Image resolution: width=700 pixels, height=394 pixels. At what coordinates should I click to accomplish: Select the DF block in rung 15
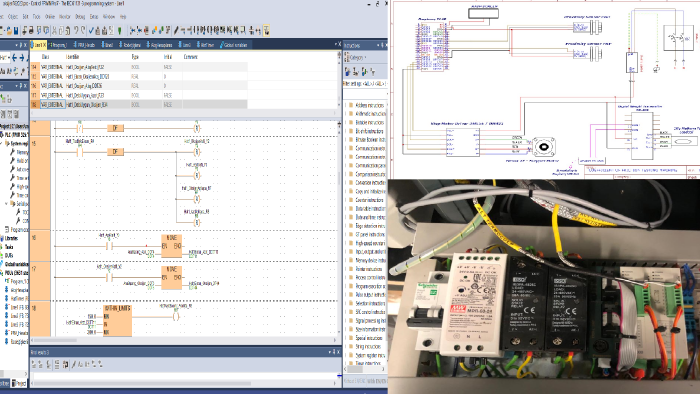pyautogui.click(x=115, y=152)
